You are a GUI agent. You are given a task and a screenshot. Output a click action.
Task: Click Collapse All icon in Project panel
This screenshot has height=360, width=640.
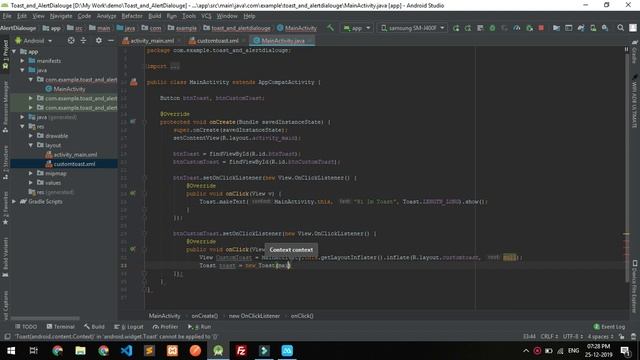pyautogui.click(x=83, y=40)
